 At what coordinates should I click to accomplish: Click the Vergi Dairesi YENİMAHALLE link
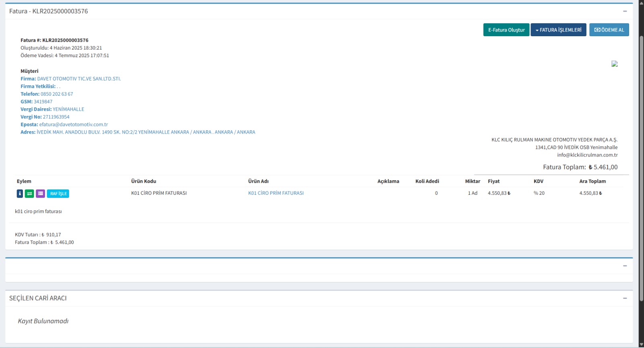pos(68,109)
